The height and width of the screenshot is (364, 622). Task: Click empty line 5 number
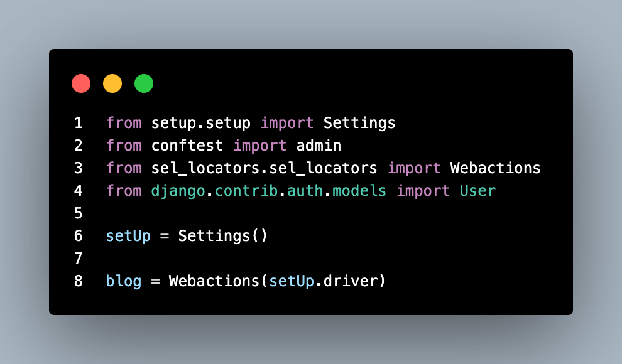(78, 213)
